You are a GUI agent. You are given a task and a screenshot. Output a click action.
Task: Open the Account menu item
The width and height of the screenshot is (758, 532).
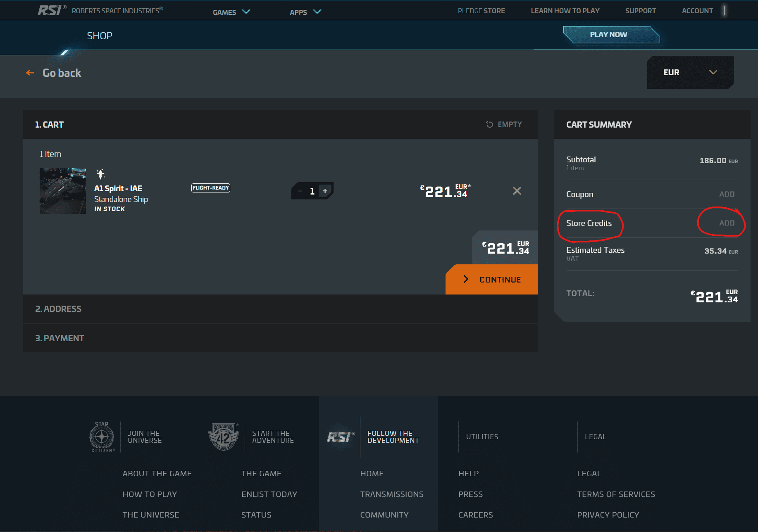click(x=697, y=11)
